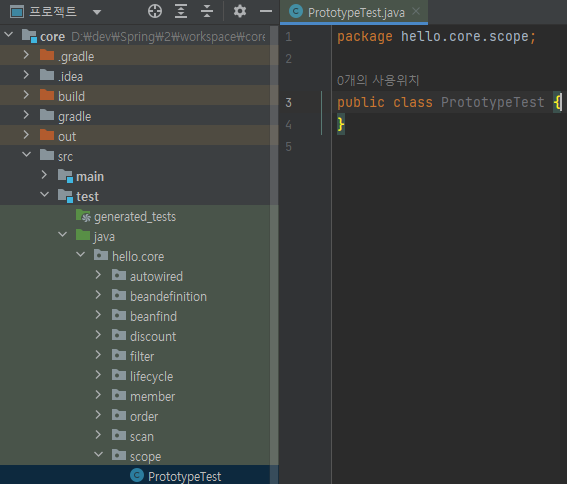Screen dimensions: 567x484
Task: Open the project view dropdown arrow
Action: [97, 12]
